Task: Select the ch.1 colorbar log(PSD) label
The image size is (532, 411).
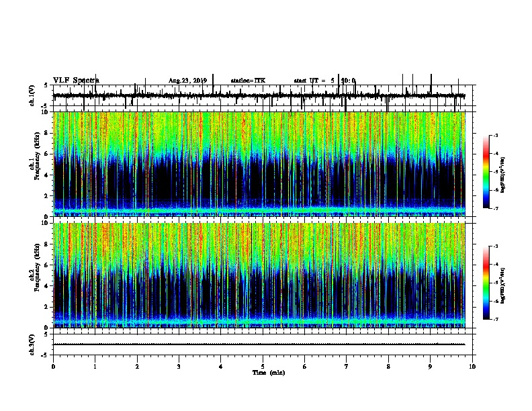Action: [502, 175]
